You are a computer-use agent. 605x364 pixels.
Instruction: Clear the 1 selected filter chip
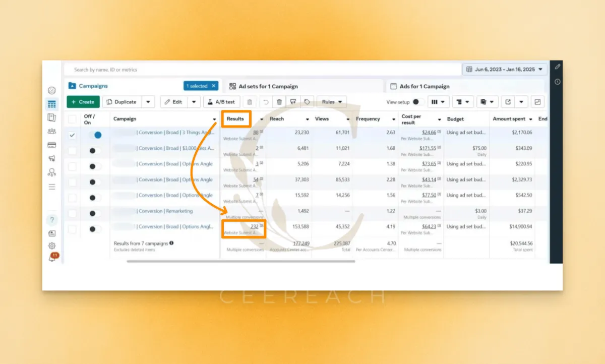pyautogui.click(x=214, y=86)
